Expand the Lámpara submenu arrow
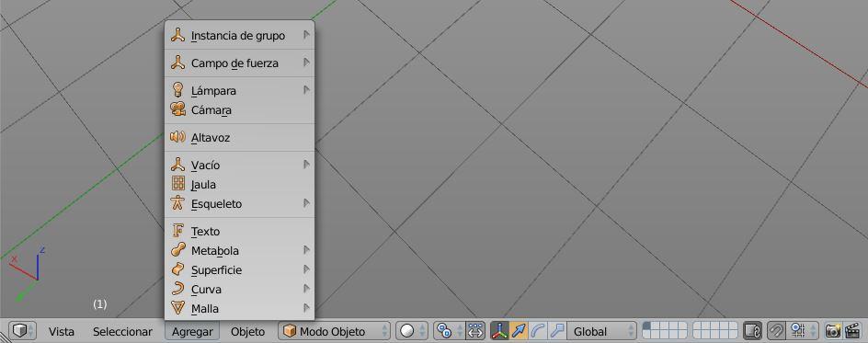The image size is (868, 343). pos(306,89)
